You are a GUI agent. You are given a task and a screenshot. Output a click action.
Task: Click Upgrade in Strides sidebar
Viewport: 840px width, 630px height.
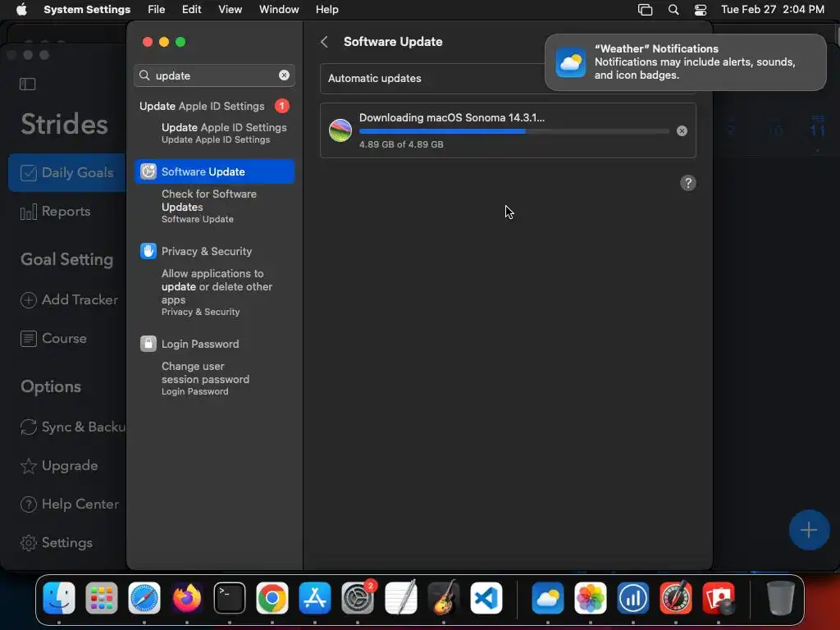pyautogui.click(x=59, y=466)
